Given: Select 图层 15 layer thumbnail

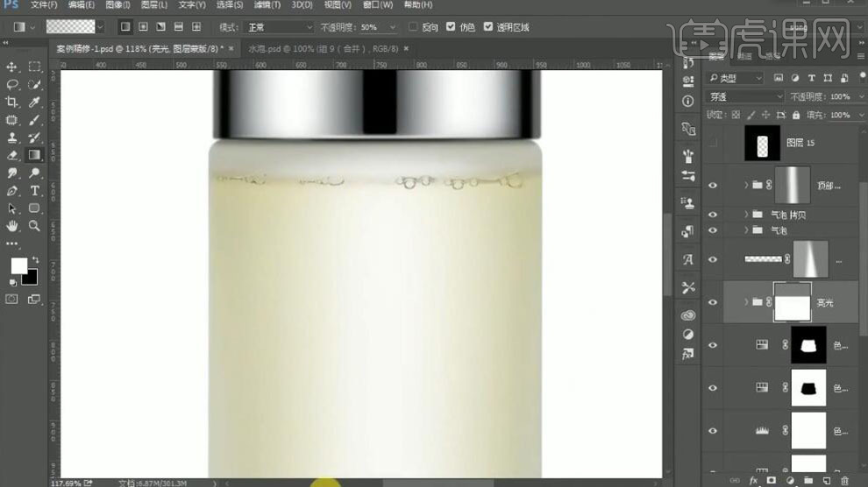Looking at the screenshot, I should pos(762,143).
